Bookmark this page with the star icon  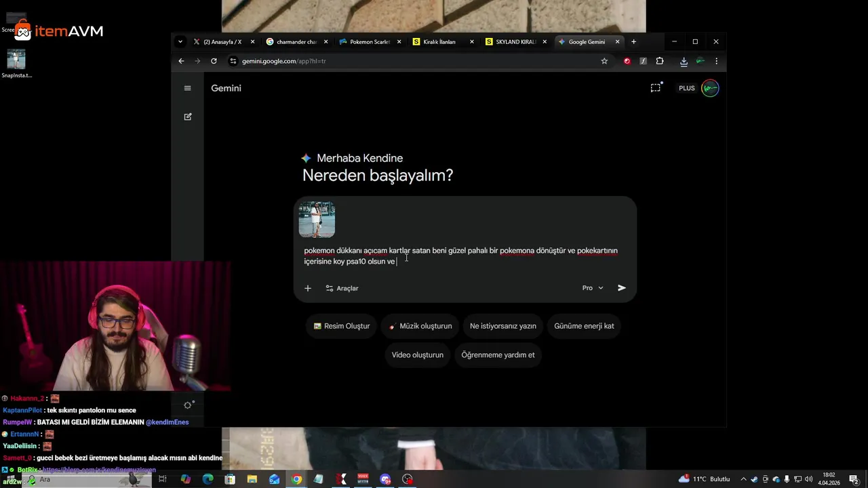(x=604, y=61)
